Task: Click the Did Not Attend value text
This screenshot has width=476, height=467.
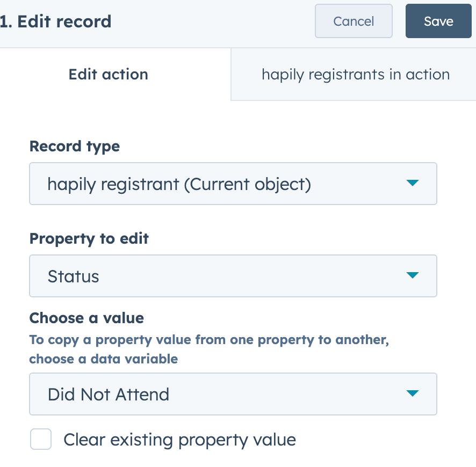Action: tap(109, 395)
